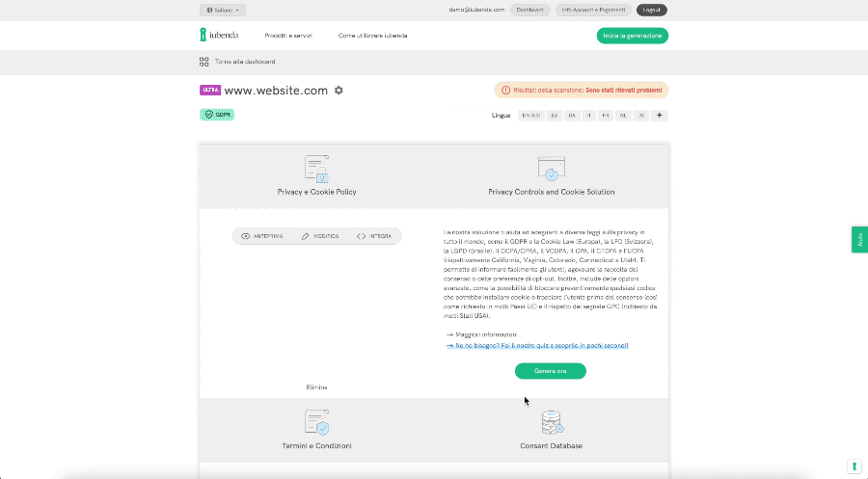Viewport: 868px width, 479px height.
Task: Open the Italiano language dropdown
Action: click(223, 10)
